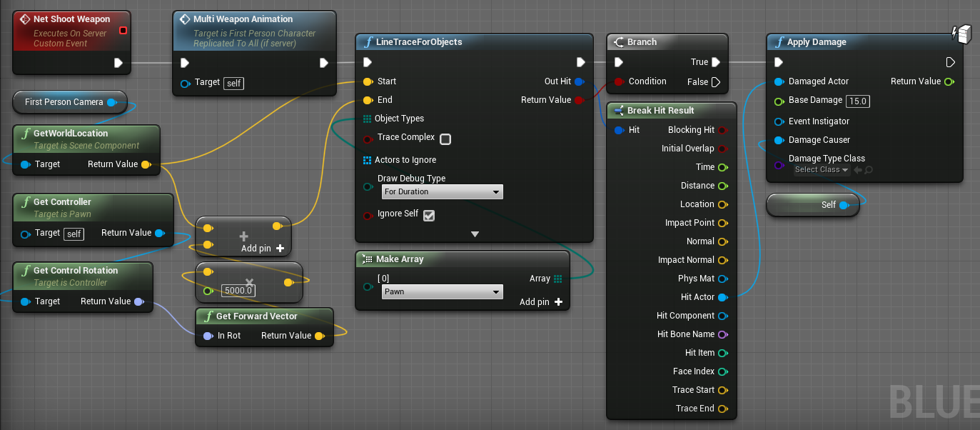This screenshot has width=980, height=430.
Task: Uncheck the Ignore Self checkbox
Action: (428, 214)
